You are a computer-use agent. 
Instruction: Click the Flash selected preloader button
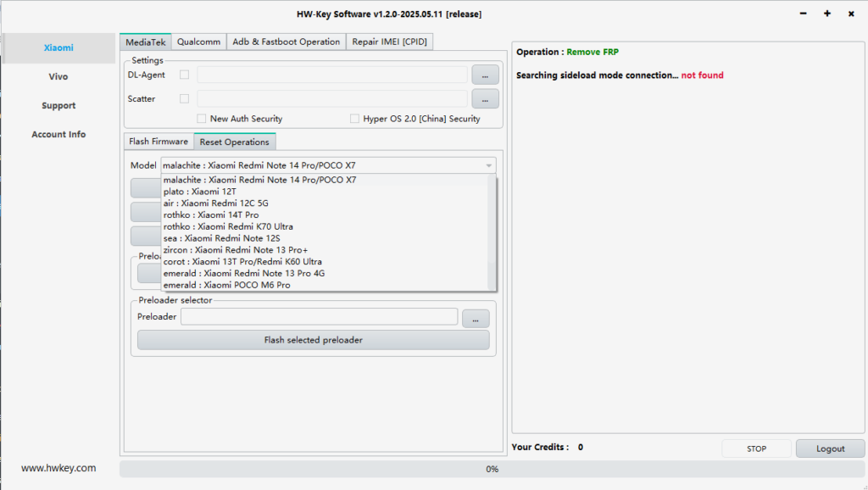[x=314, y=340]
